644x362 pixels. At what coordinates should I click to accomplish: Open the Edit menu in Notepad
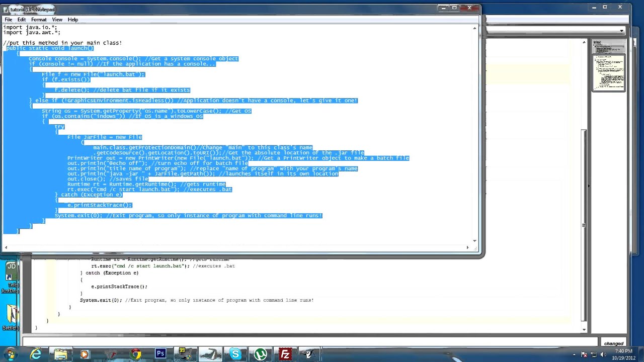[22, 20]
